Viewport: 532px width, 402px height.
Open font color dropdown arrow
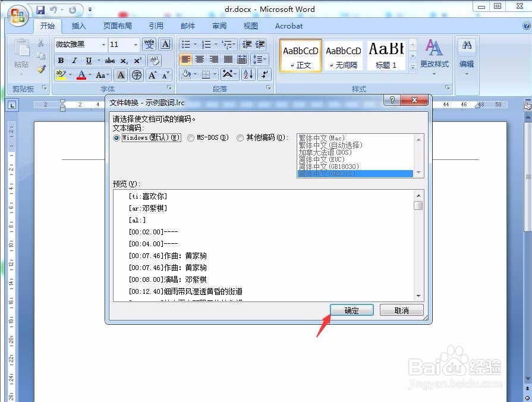point(90,75)
